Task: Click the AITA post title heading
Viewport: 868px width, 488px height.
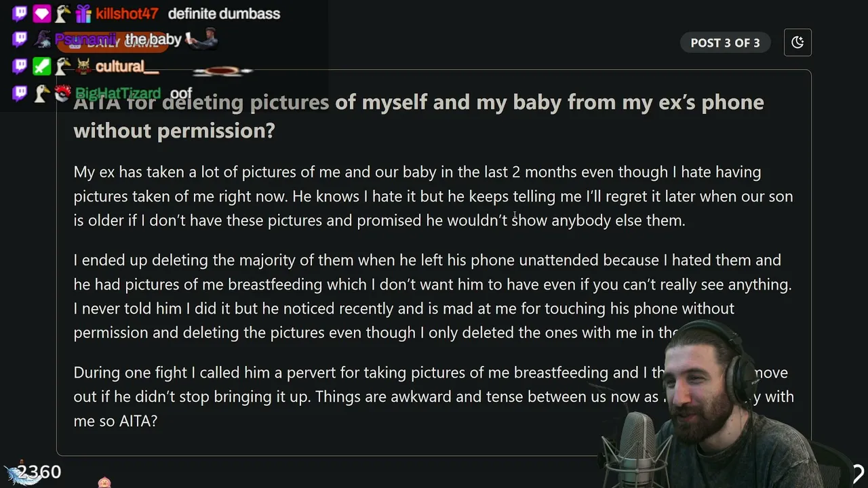Action: point(418,116)
